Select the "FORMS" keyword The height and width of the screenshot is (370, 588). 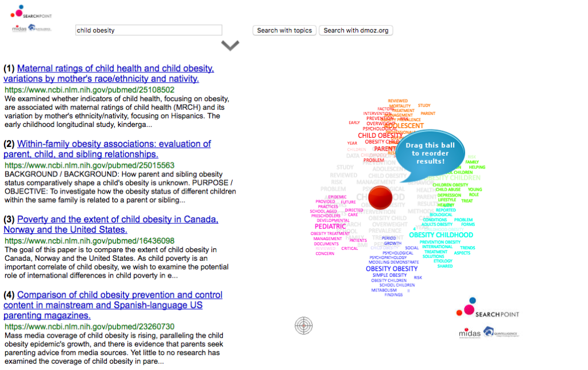pyautogui.click(x=468, y=225)
